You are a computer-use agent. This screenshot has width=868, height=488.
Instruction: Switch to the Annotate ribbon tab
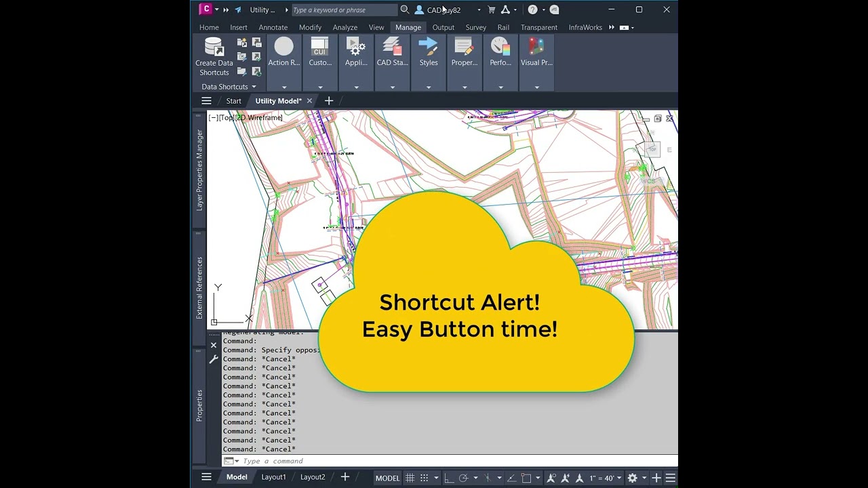[273, 27]
